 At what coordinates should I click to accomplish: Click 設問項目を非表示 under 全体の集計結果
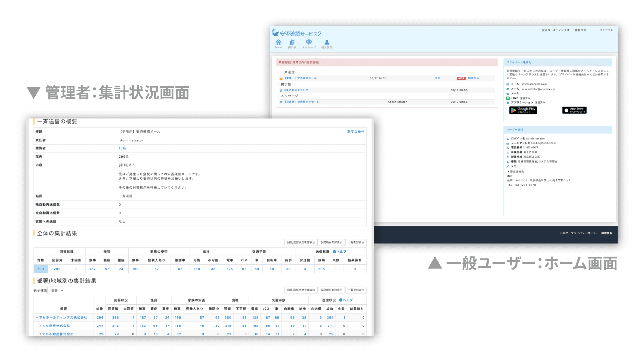(x=331, y=242)
